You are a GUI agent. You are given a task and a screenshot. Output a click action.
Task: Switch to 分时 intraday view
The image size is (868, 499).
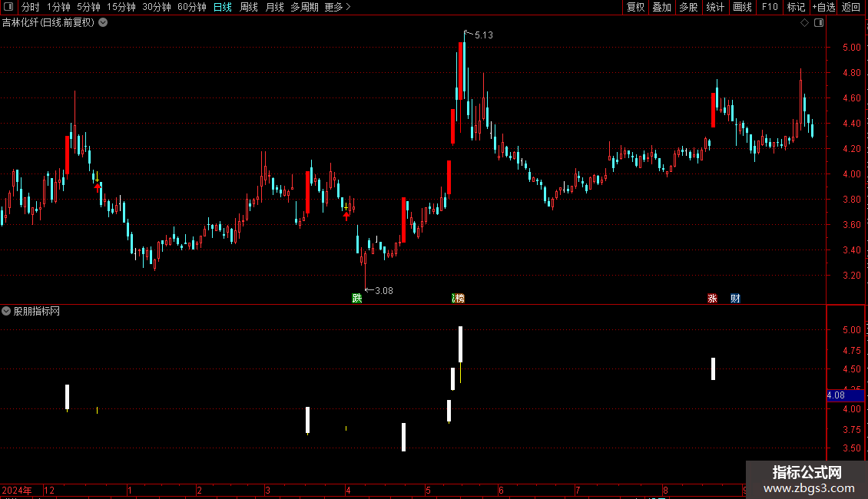pyautogui.click(x=31, y=7)
